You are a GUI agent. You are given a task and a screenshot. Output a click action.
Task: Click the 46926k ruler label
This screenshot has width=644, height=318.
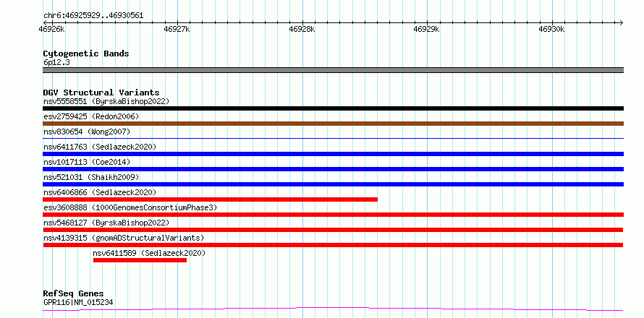[51, 29]
